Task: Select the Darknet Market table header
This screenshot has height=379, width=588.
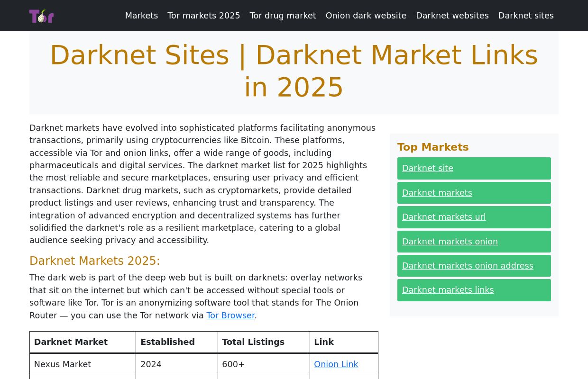Action: 71,342
